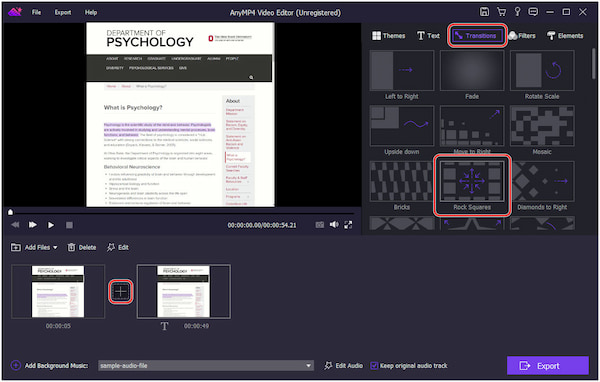Click the AnyMP4 app logo
Screen dimensions: 600x382
15,12
